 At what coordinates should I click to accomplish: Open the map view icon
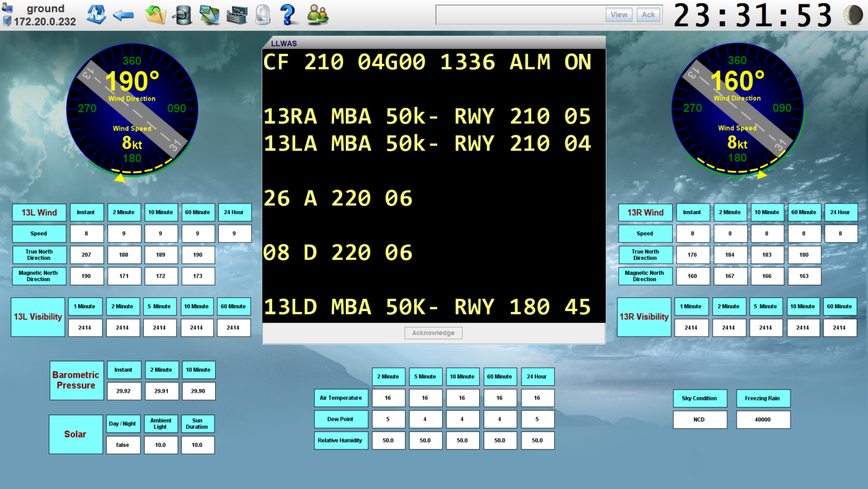pos(209,14)
